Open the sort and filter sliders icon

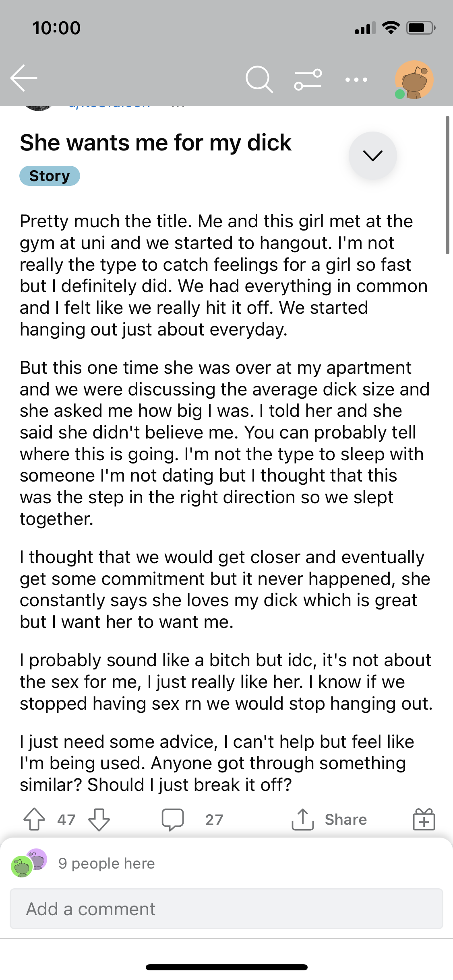coord(308,79)
